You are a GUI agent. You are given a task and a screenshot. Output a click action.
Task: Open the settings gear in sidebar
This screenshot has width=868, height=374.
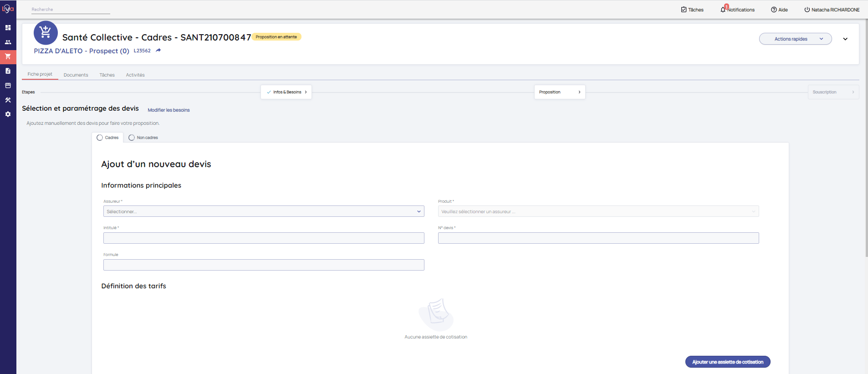point(8,114)
